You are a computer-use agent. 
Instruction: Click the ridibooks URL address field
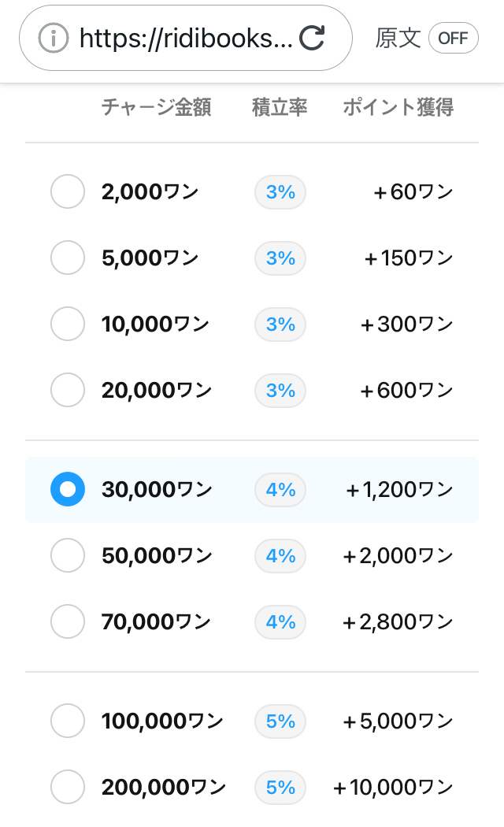[186, 38]
